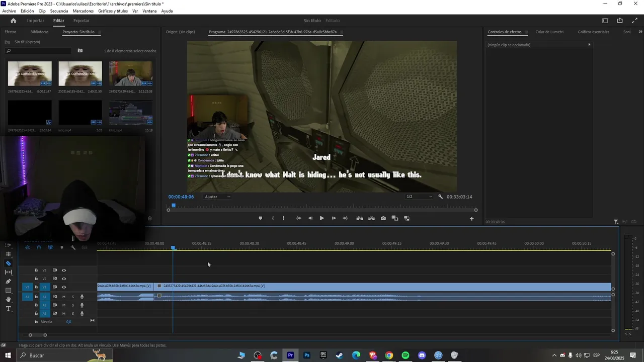Viewport: 644px width, 362px height.
Task: Select the Type tool
Action: coord(8,309)
